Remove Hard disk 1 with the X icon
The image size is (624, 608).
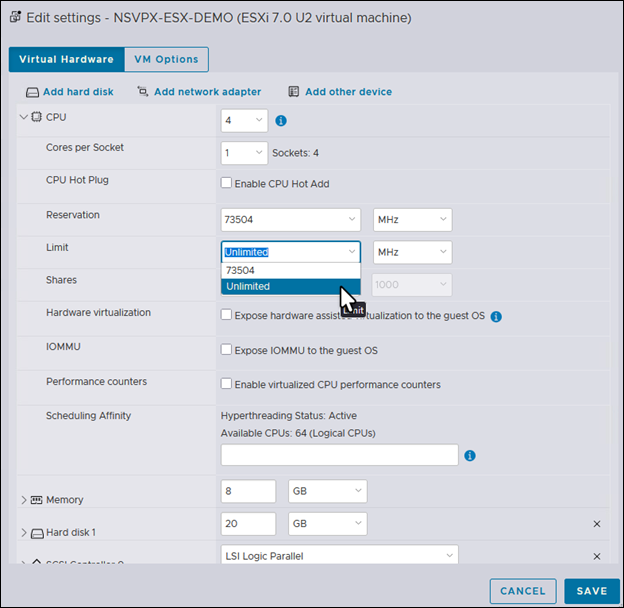tap(597, 524)
